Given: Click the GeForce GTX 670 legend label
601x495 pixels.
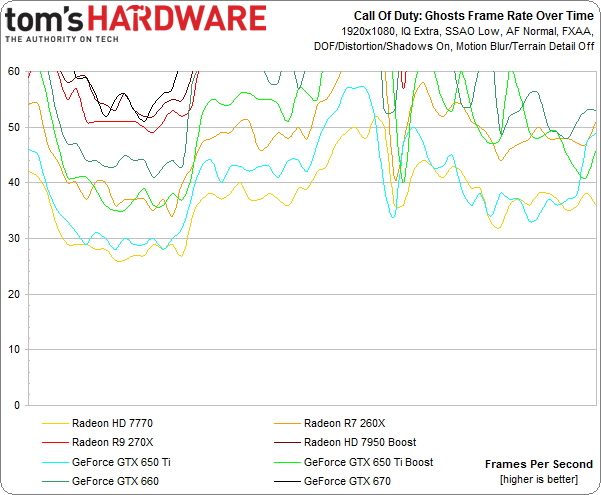Looking at the screenshot, I should tap(347, 481).
